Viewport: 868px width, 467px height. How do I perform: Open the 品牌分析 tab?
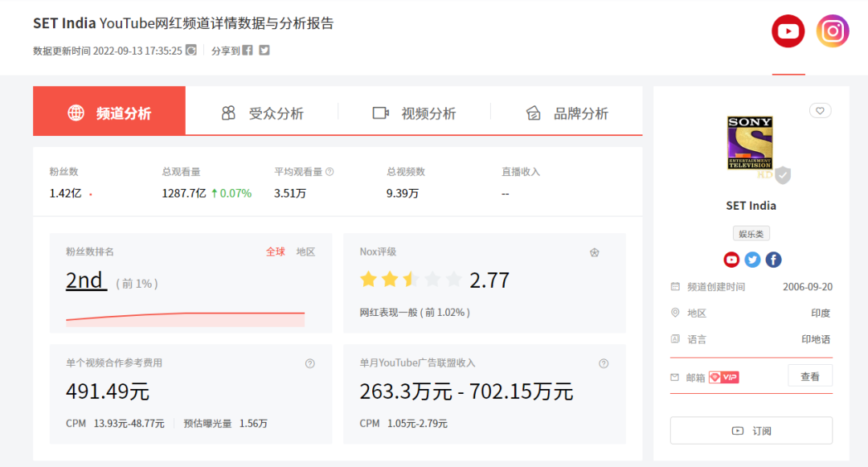(x=567, y=113)
